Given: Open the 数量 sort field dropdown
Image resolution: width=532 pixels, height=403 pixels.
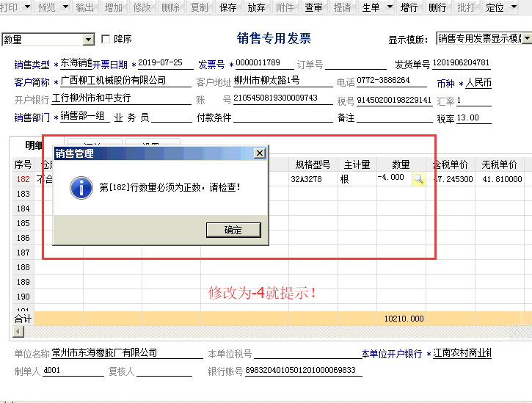Looking at the screenshot, I should [89, 40].
